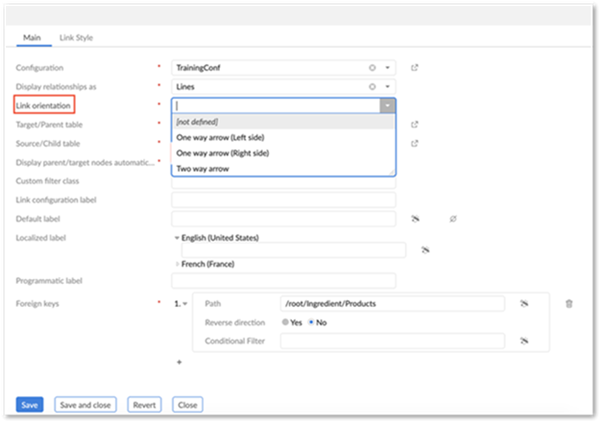
Task: Expand the French (France) localized label
Action: 177,264
